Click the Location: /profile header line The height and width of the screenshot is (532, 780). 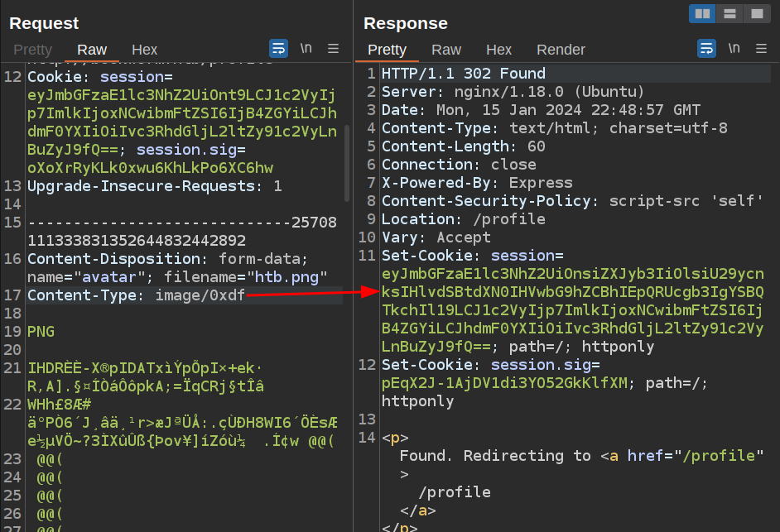coord(463,219)
